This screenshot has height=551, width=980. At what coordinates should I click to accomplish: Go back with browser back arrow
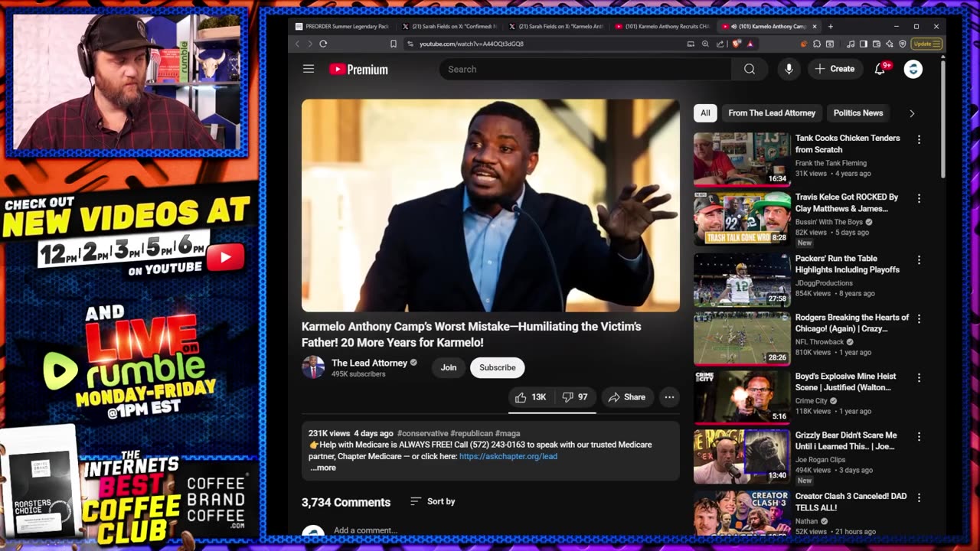(x=298, y=44)
